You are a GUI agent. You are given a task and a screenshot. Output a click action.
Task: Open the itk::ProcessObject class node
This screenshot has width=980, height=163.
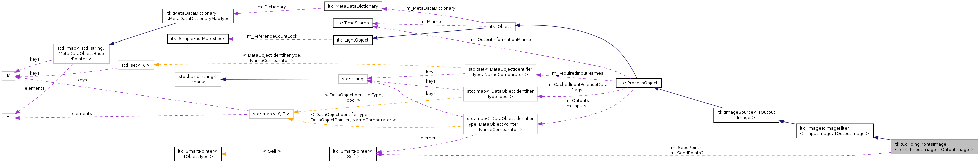point(639,83)
